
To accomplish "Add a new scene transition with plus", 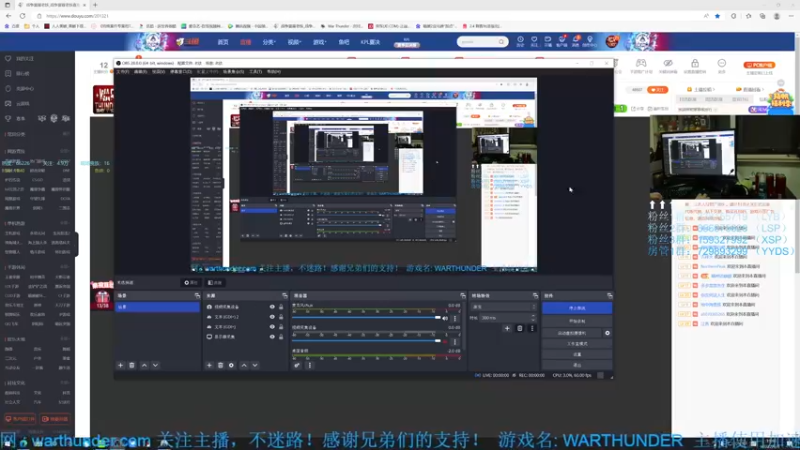I will (507, 329).
